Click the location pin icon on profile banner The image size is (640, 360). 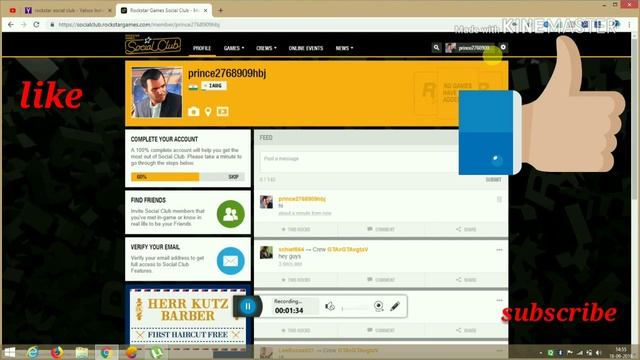point(208,111)
